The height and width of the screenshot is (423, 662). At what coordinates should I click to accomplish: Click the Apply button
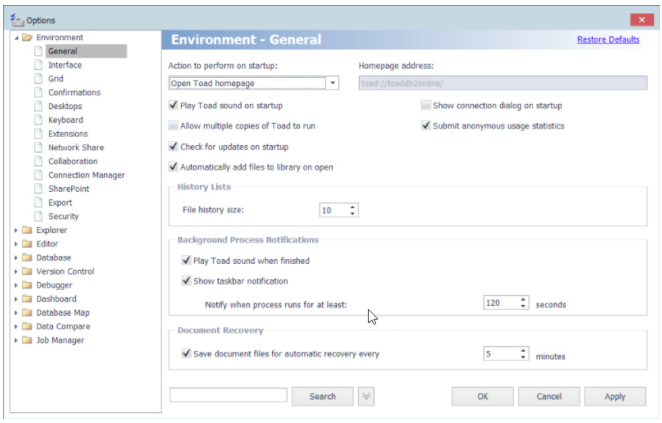[x=615, y=396]
